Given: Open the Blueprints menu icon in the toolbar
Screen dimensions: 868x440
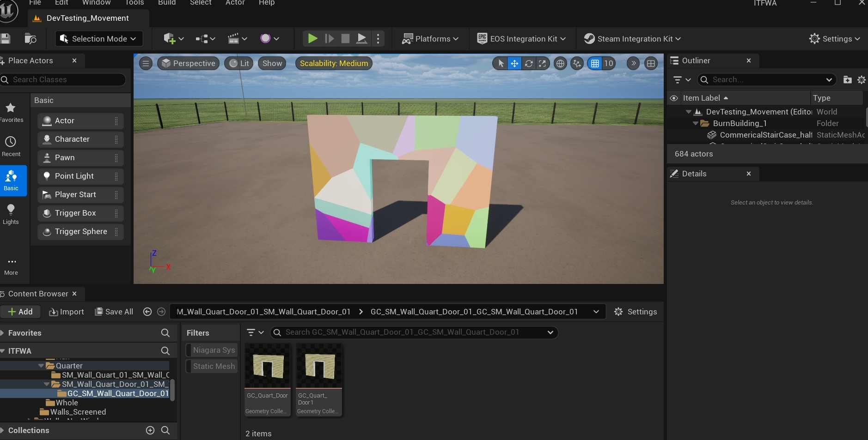Looking at the screenshot, I should (x=205, y=39).
